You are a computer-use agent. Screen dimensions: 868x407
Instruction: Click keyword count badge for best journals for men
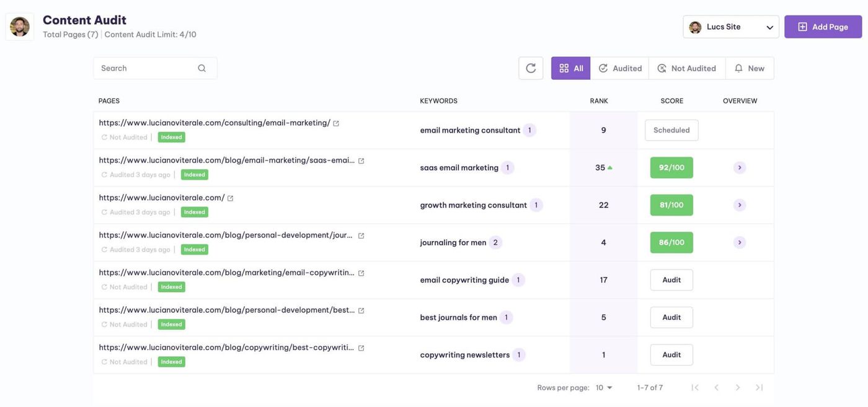(x=507, y=318)
